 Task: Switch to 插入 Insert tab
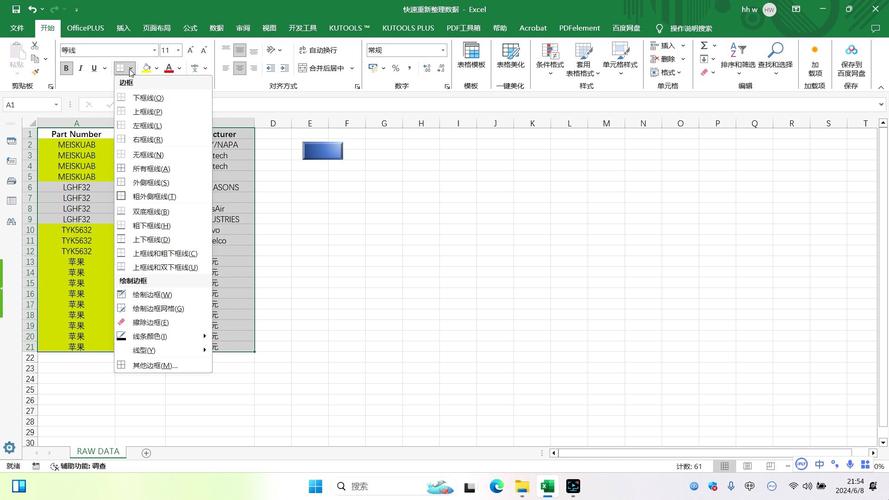tap(123, 28)
